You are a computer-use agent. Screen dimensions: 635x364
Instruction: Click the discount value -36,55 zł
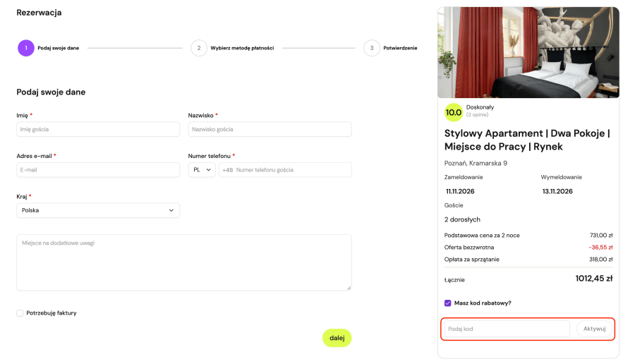600,248
